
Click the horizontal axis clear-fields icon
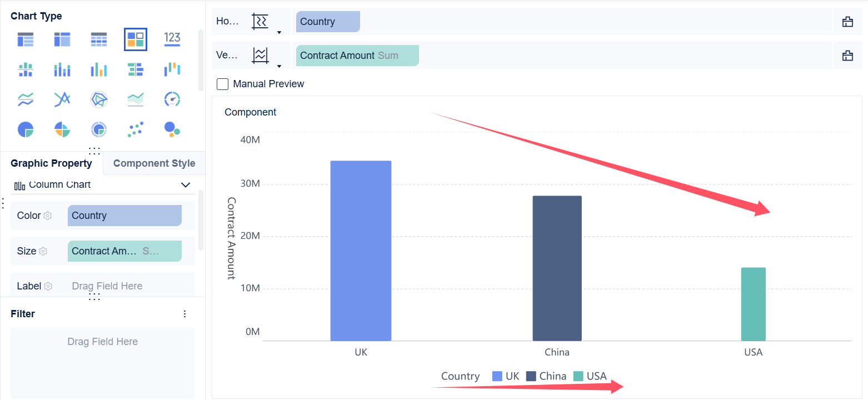tap(847, 22)
